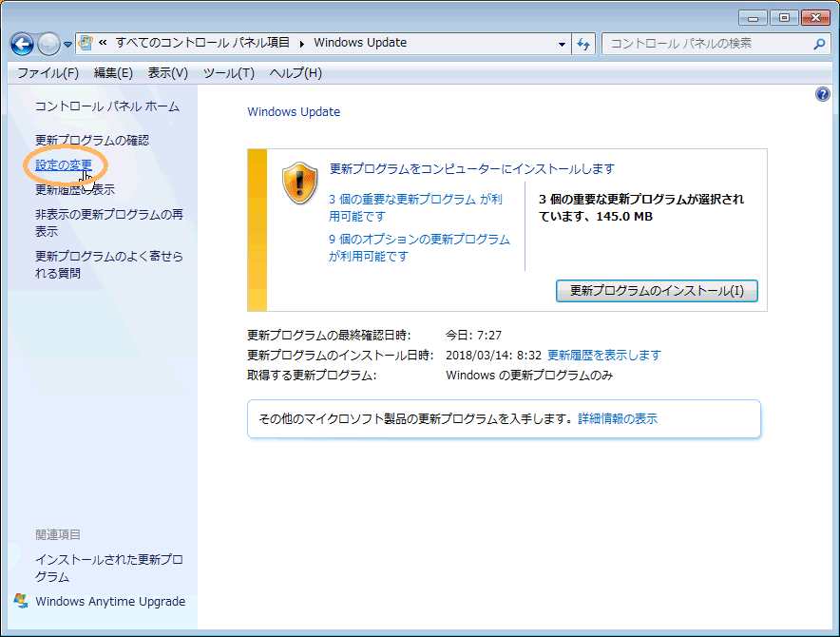Viewport: 840px width, 637px height.
Task: Open the help question mark icon
Action: [822, 94]
